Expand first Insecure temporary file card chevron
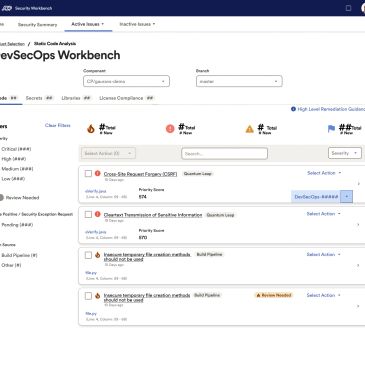365x365 pixels. point(359,265)
